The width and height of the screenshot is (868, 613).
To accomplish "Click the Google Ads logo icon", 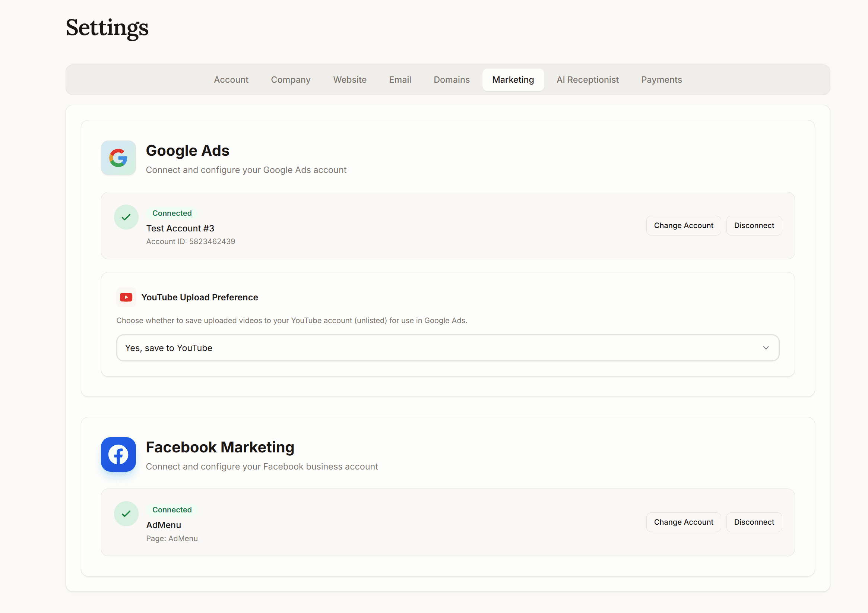I will pyautogui.click(x=118, y=158).
